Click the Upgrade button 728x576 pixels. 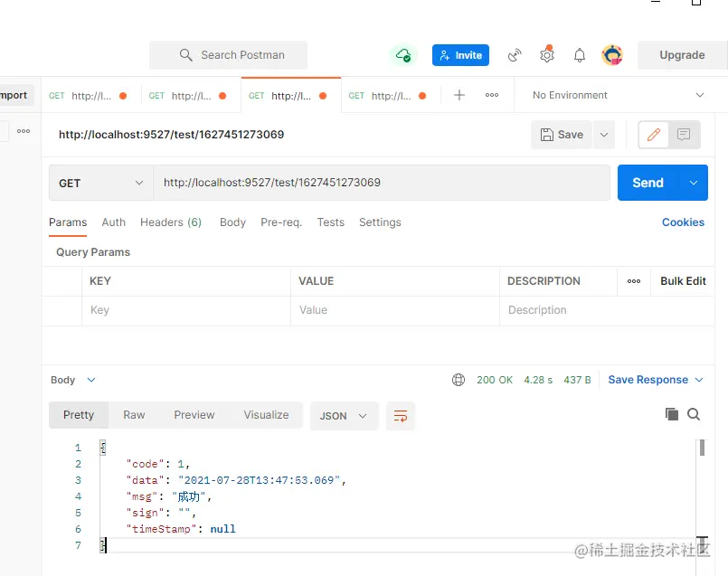click(x=682, y=55)
